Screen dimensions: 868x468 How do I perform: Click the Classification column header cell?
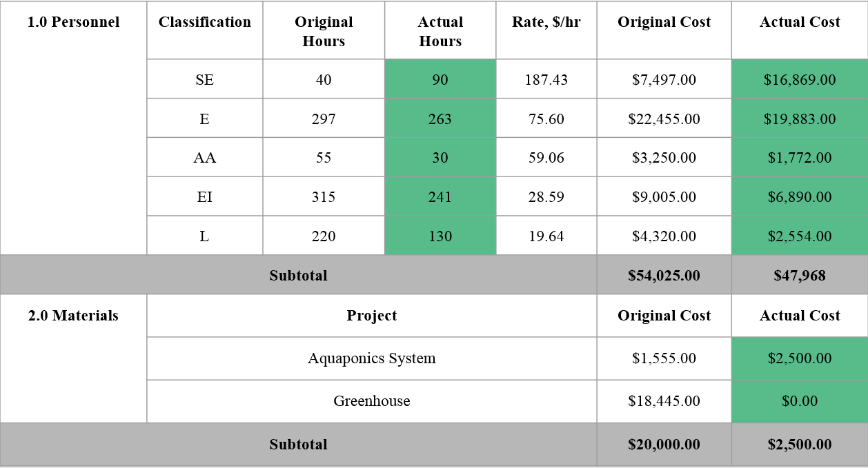coord(204,30)
